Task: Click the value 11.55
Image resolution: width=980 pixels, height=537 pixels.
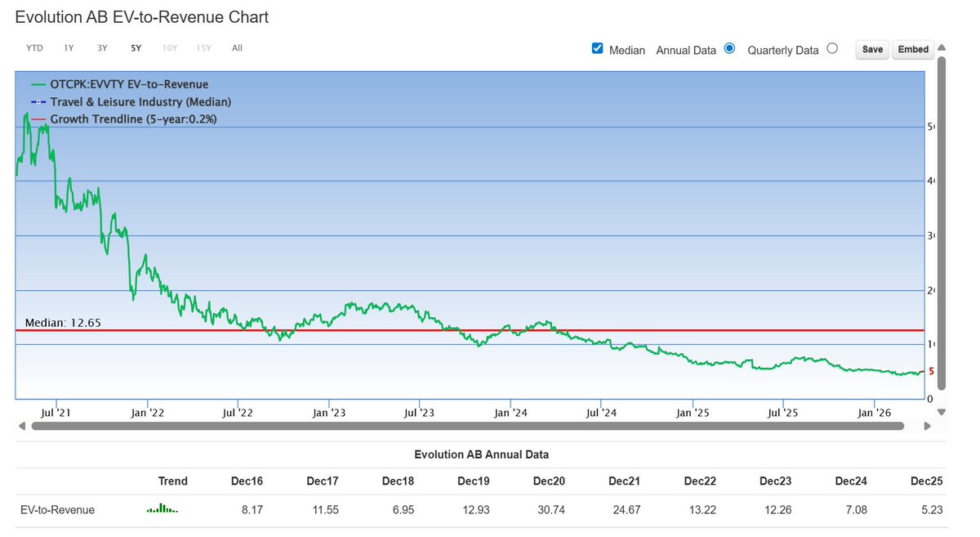Action: (x=324, y=510)
